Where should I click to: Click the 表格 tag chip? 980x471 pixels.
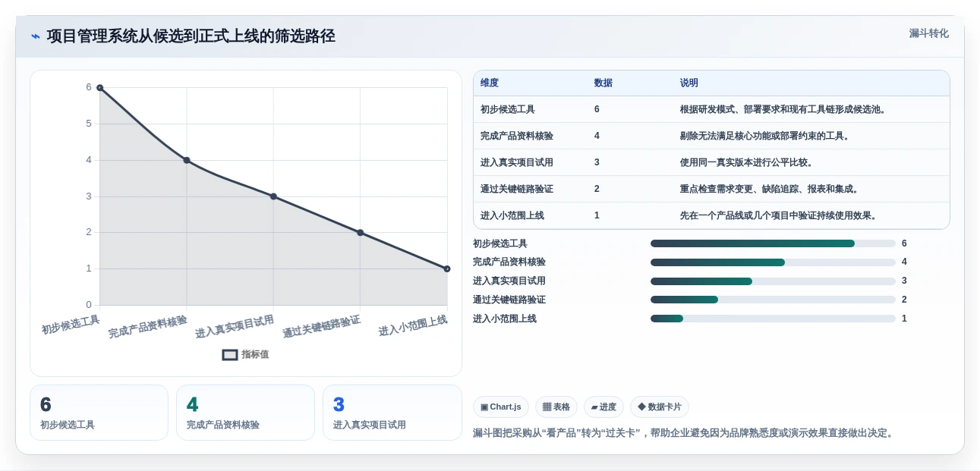(x=556, y=407)
